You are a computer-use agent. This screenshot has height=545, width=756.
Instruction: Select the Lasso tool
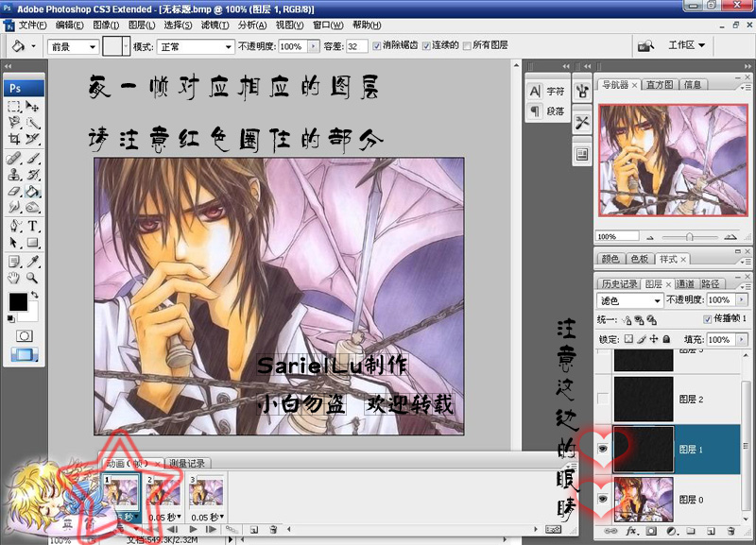click(14, 123)
